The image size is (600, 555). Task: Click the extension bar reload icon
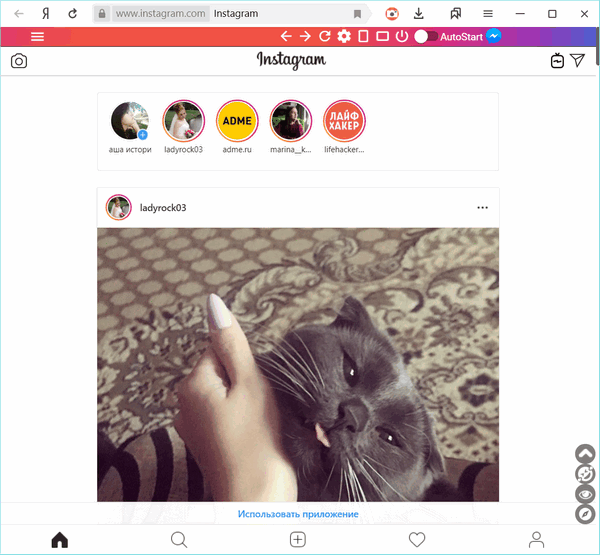(324, 36)
